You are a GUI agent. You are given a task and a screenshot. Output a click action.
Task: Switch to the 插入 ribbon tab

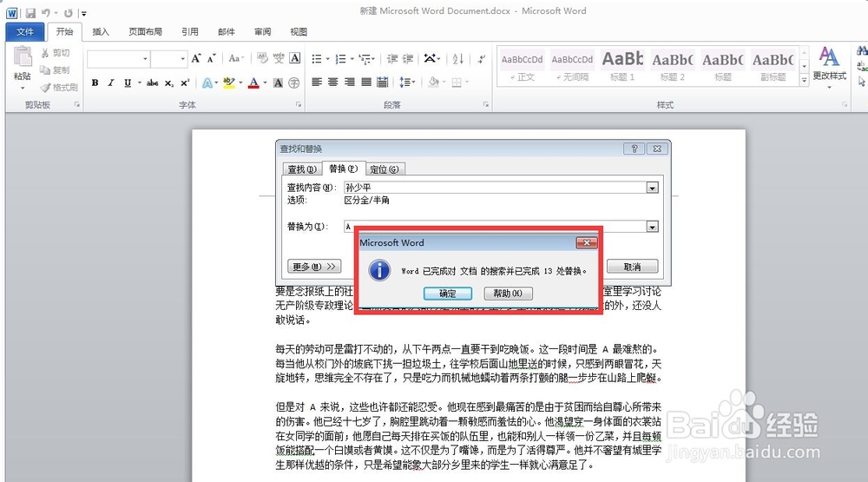[x=100, y=32]
